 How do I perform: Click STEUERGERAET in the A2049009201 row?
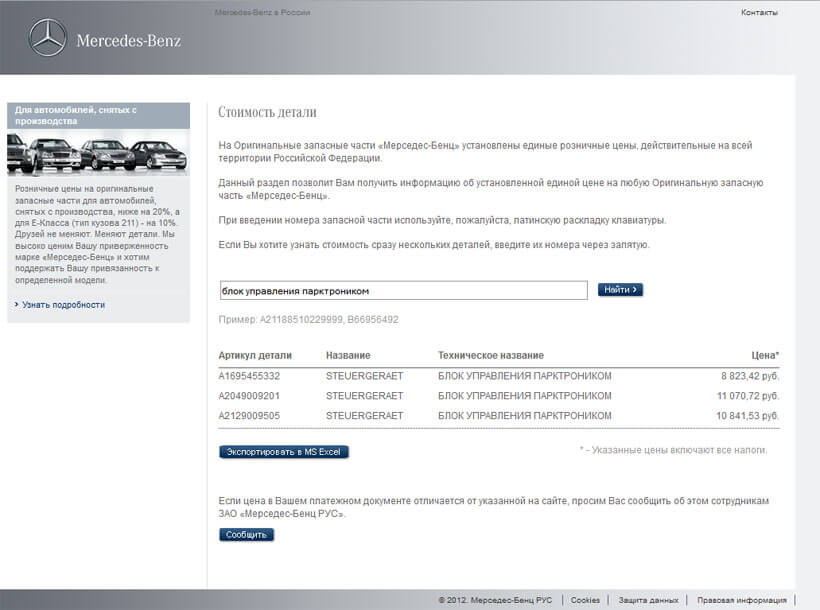tap(365, 396)
